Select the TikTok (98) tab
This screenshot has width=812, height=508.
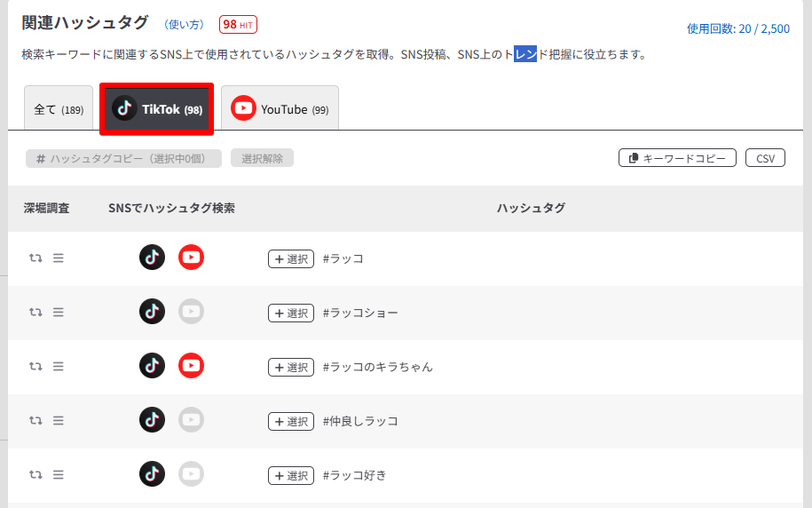tap(156, 109)
